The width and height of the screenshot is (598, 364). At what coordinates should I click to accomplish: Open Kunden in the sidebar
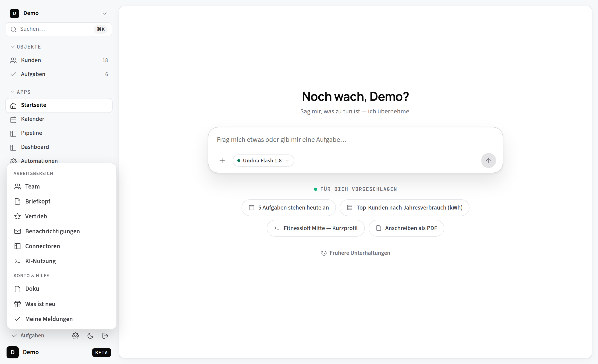(x=59, y=60)
